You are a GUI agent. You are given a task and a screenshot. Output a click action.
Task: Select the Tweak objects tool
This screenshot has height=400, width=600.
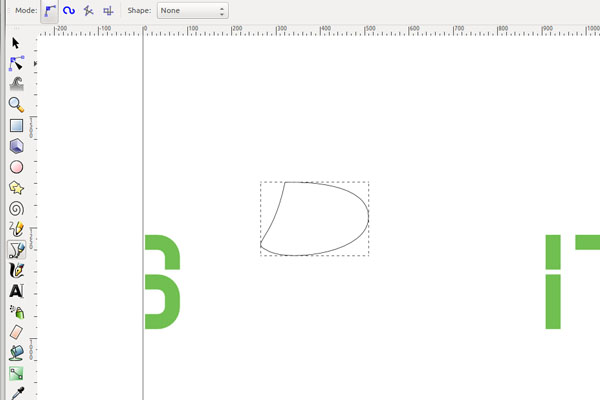[x=16, y=84]
